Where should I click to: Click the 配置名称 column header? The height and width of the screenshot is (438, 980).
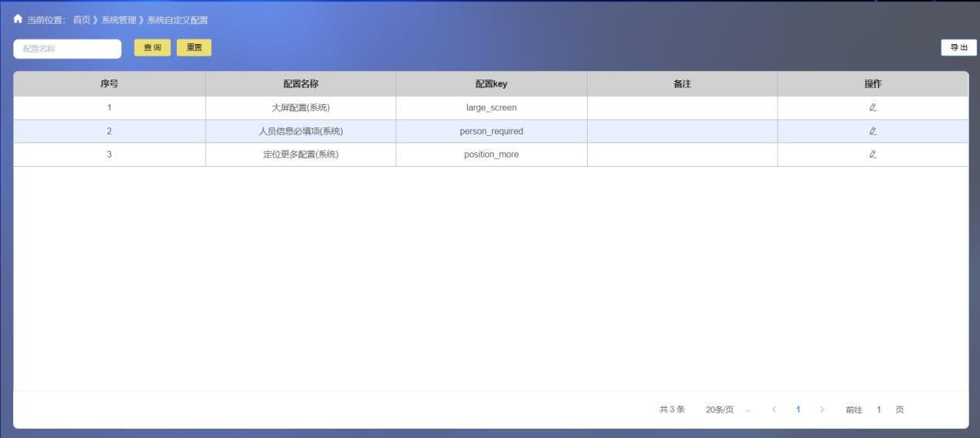(300, 84)
